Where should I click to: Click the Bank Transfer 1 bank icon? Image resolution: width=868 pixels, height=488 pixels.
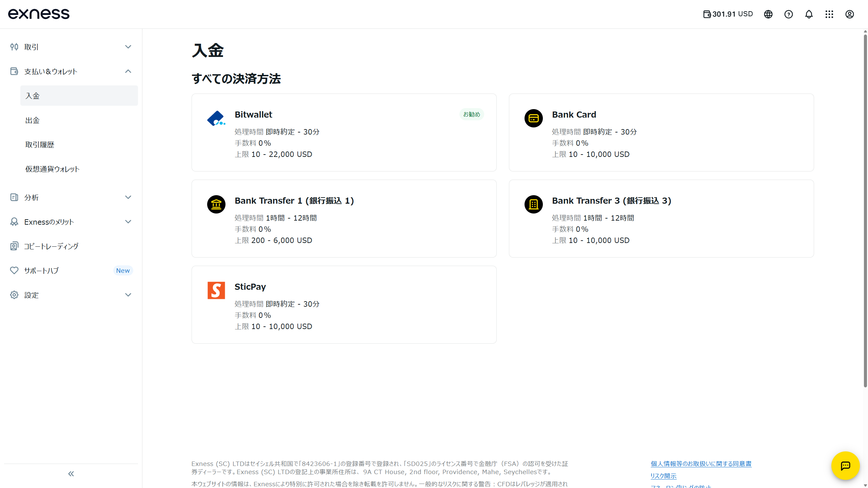pyautogui.click(x=216, y=204)
